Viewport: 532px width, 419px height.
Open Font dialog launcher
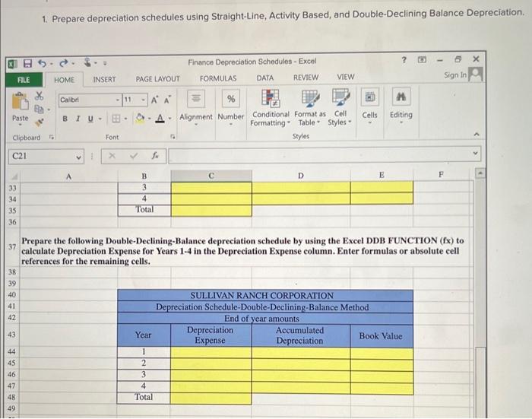[173, 136]
